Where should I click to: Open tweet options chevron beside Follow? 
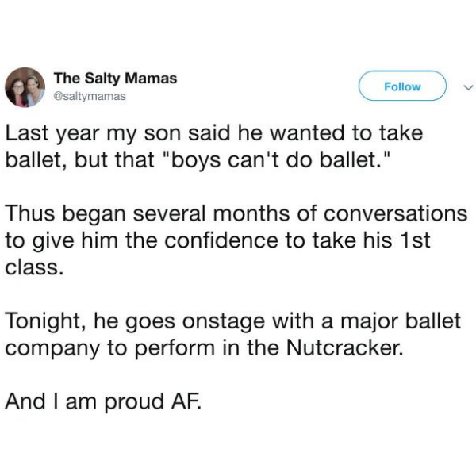click(x=469, y=88)
